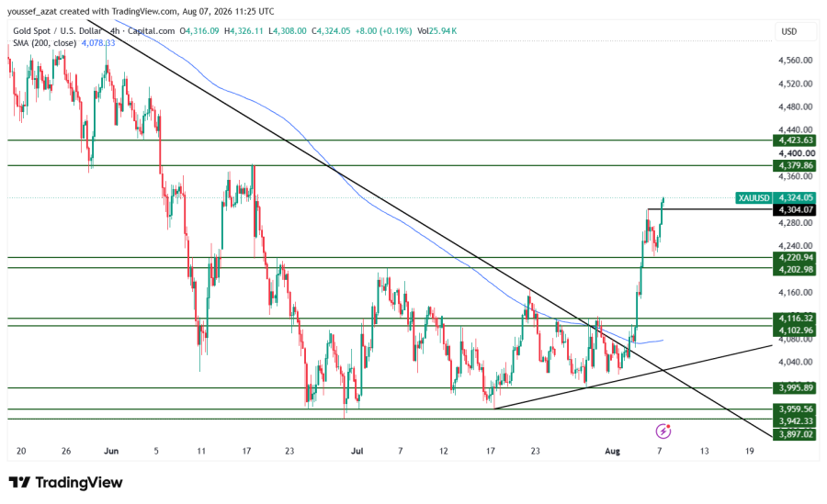Click the high price H4,326.11
Screen dimensions: 827x504
(244, 31)
